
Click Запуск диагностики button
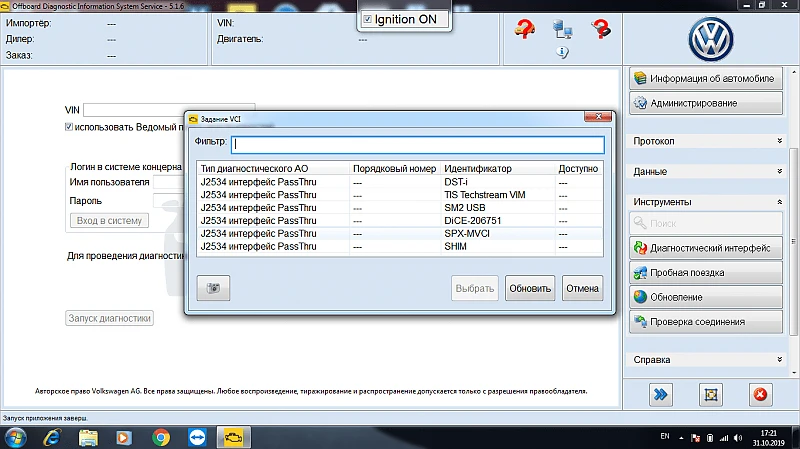coord(109,318)
